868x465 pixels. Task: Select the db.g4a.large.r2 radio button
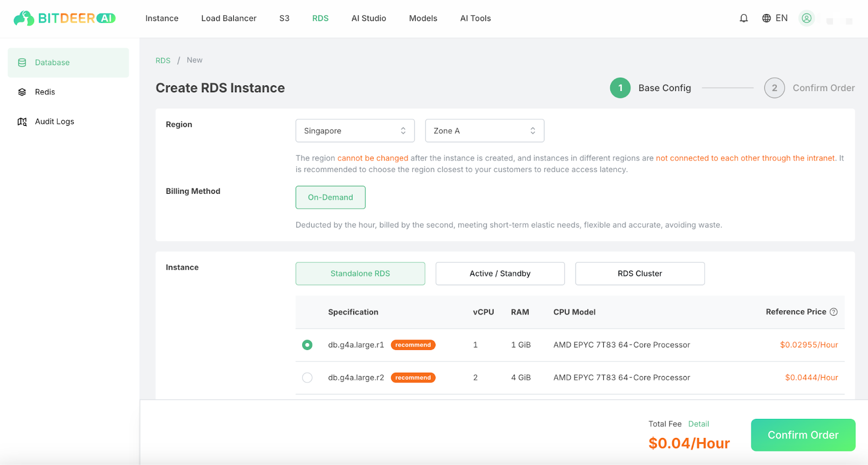pyautogui.click(x=307, y=378)
